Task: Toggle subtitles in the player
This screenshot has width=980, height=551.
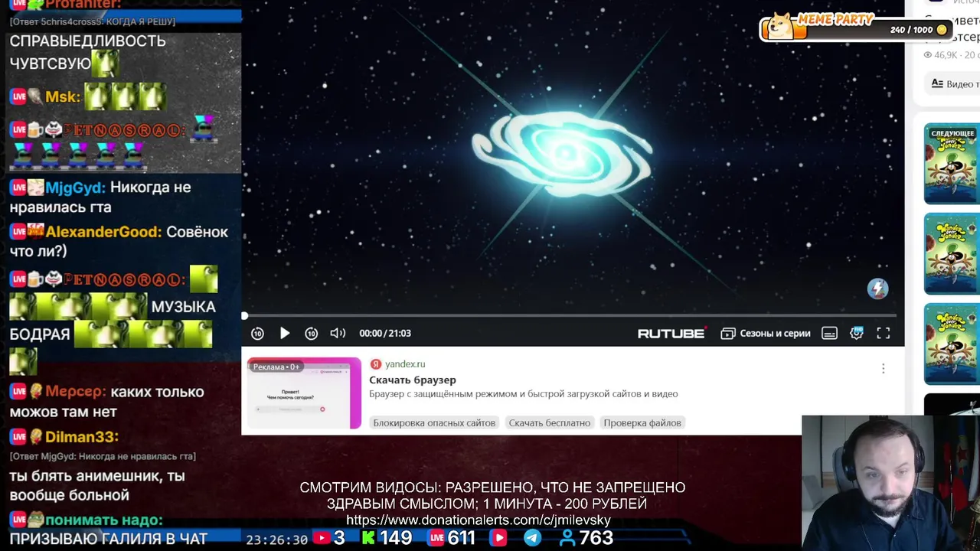Action: [829, 333]
